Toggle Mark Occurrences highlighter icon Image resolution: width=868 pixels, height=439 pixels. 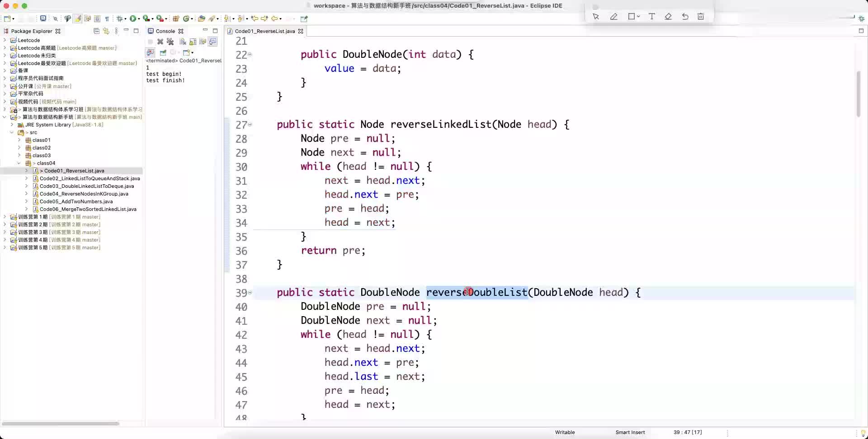(78, 19)
